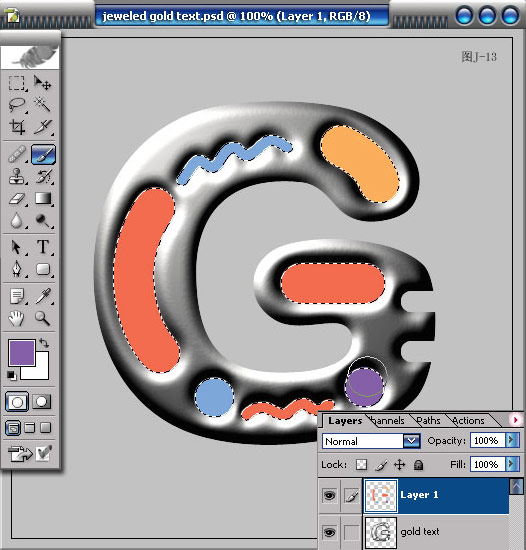The width and height of the screenshot is (526, 550).
Task: Hide Layer 1 using its eye icon
Action: (329, 495)
